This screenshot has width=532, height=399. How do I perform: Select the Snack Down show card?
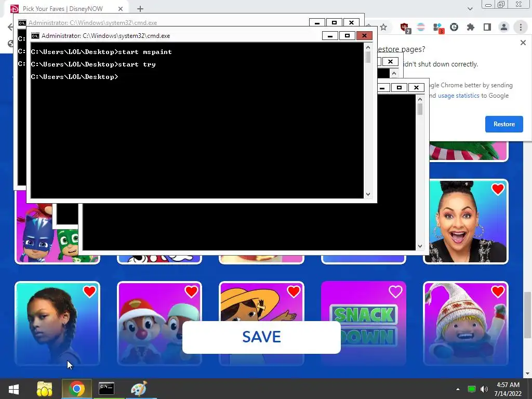[x=363, y=324]
